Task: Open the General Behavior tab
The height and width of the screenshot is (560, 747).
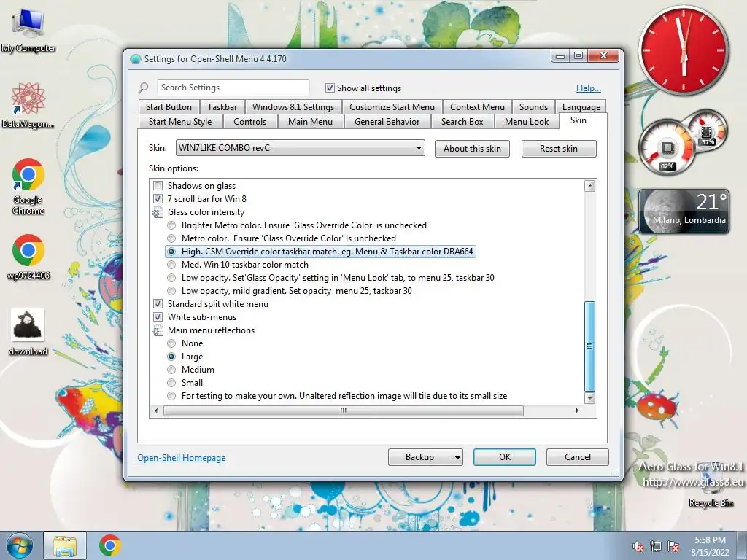Action: point(387,122)
